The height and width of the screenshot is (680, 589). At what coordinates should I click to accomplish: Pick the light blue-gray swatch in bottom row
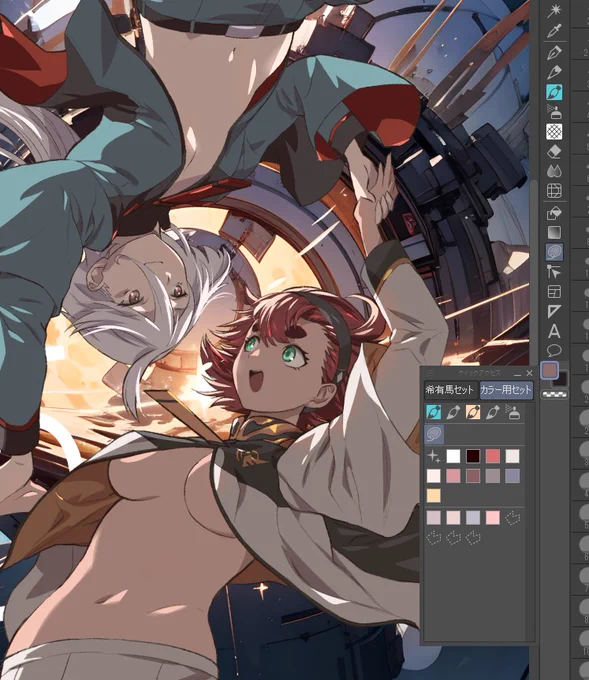click(x=473, y=517)
